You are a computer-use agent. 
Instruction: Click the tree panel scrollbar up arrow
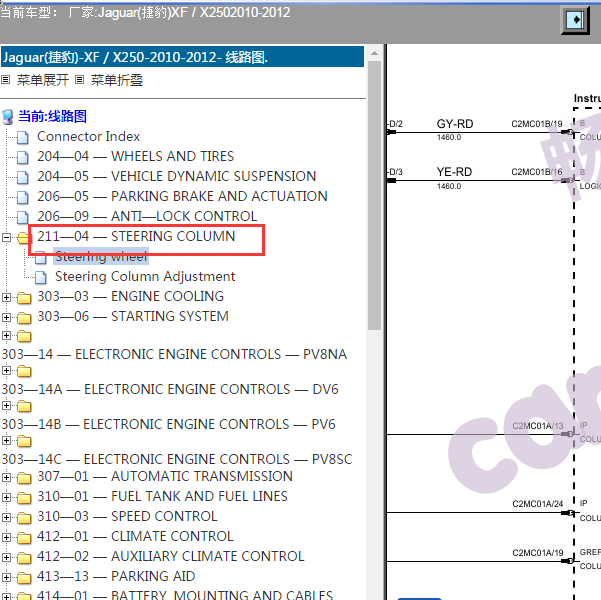[x=374, y=53]
